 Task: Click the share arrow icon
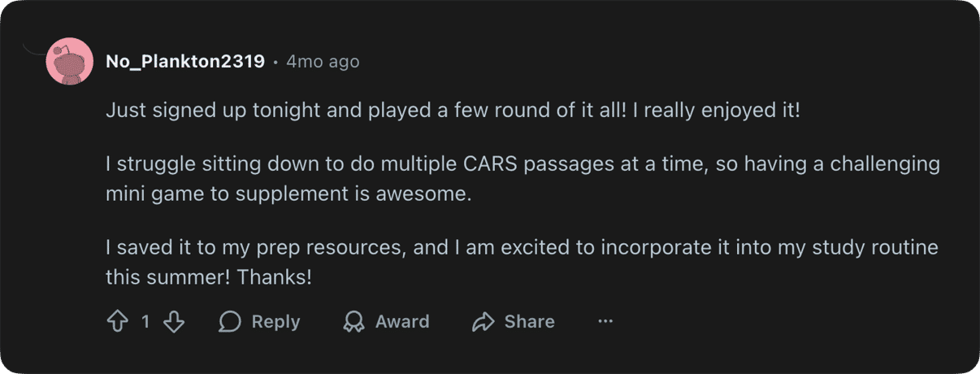point(483,322)
